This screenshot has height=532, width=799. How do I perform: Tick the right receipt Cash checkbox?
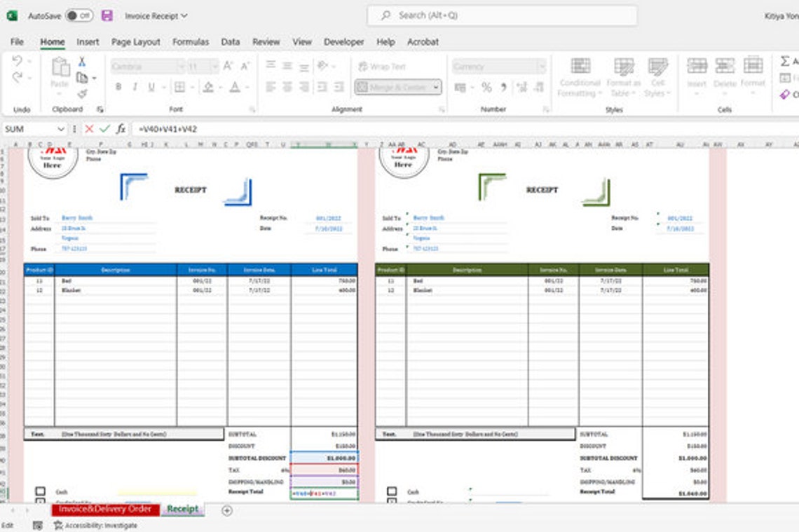click(392, 491)
